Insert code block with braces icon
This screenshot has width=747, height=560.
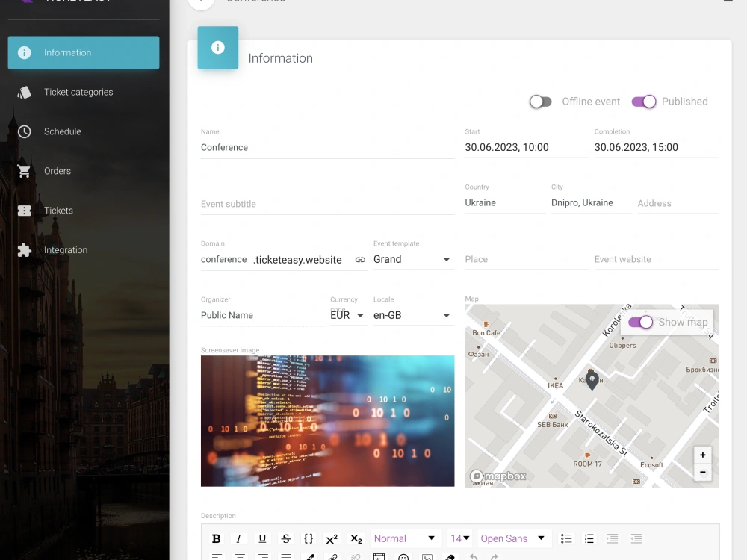click(x=309, y=538)
